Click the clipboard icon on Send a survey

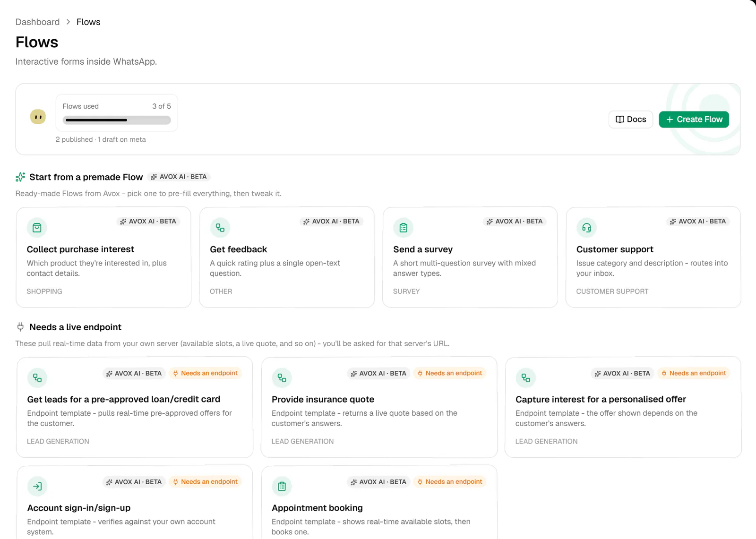(404, 228)
